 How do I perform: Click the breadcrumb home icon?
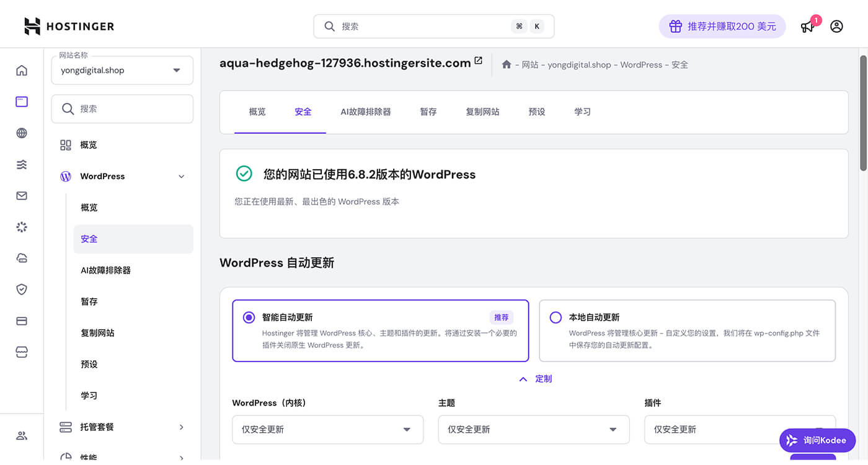click(507, 64)
